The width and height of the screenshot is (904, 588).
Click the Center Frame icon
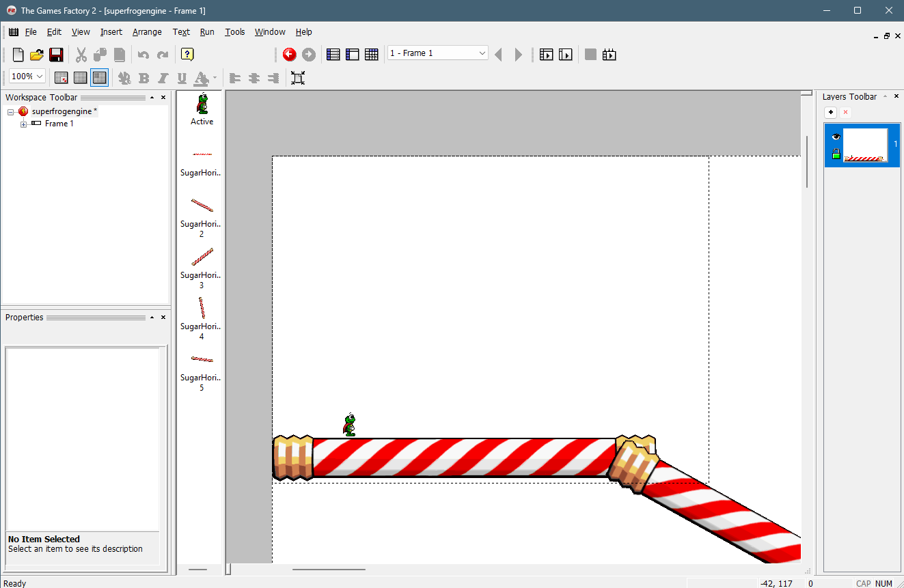[x=298, y=78]
